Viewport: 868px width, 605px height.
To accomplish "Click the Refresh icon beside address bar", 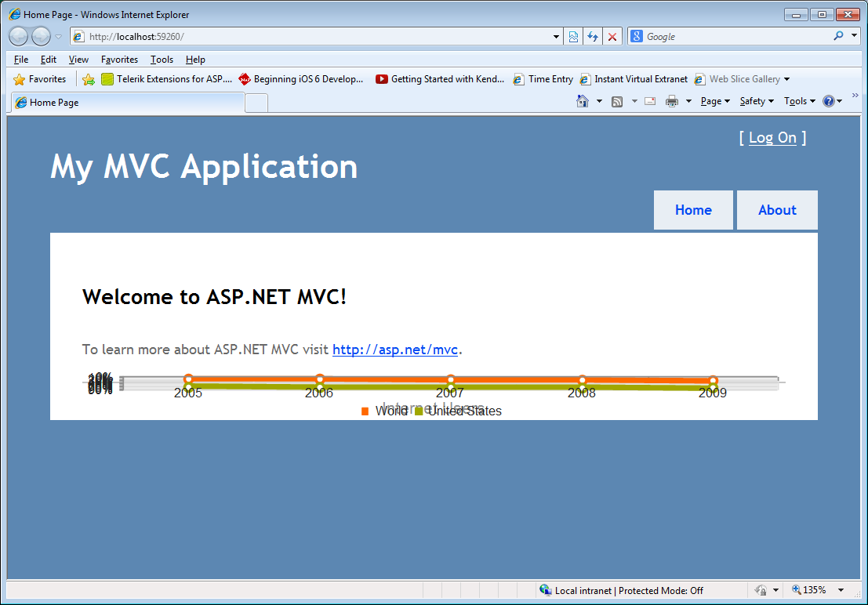I will (x=593, y=37).
